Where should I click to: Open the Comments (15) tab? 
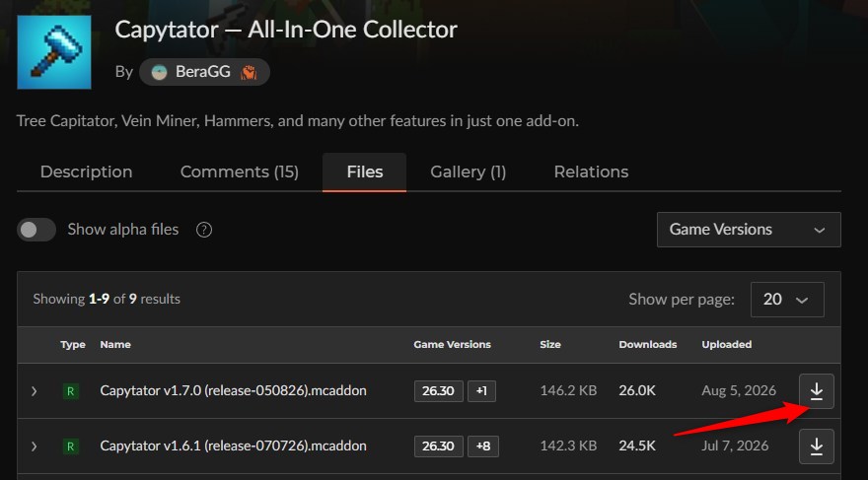(x=239, y=171)
